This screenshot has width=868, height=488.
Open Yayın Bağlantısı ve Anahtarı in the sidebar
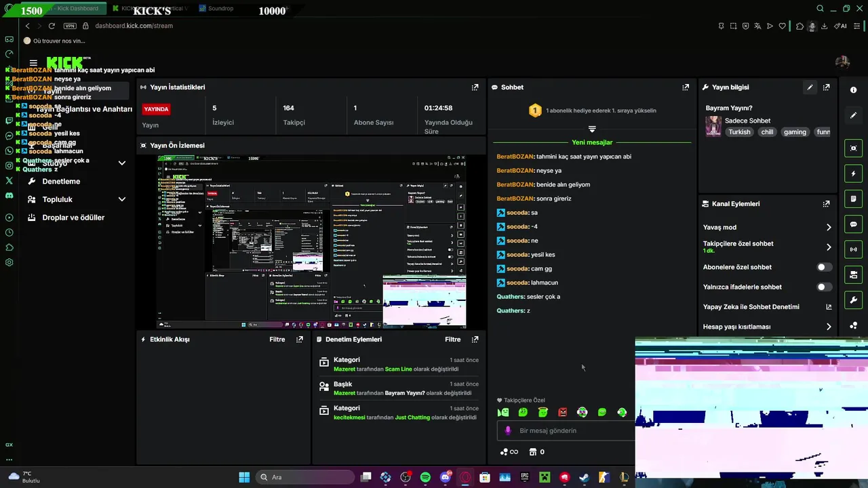click(x=84, y=109)
